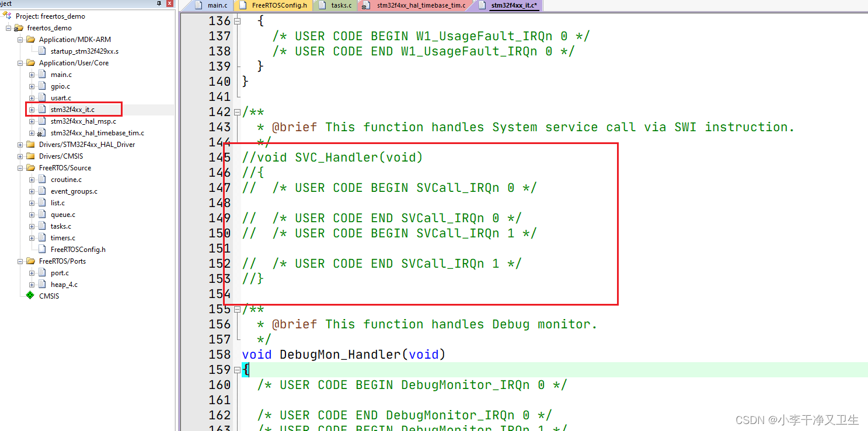Expand the heap_4.c tree node
The width and height of the screenshot is (868, 431).
32,284
